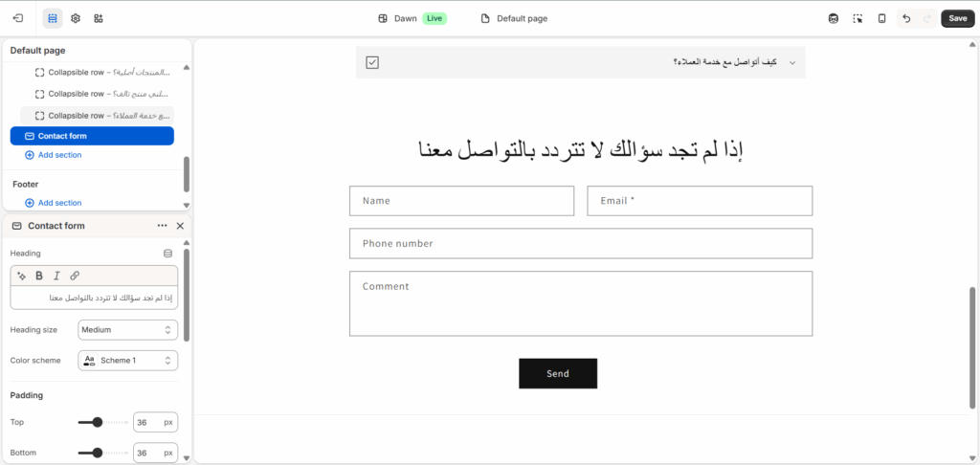Screen dimensions: 980x465
Task: Click the Save button
Action: (957, 18)
